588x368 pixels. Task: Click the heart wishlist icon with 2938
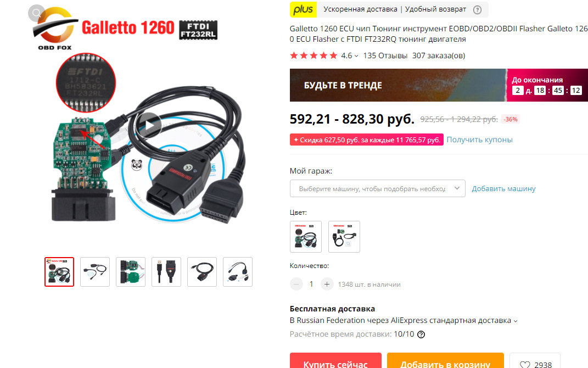(535, 363)
